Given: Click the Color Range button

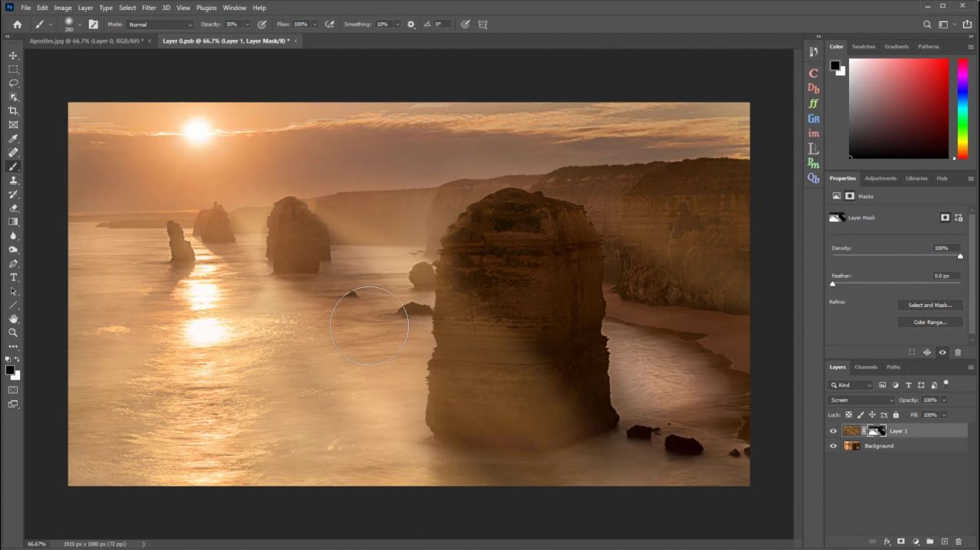Looking at the screenshot, I should (929, 322).
